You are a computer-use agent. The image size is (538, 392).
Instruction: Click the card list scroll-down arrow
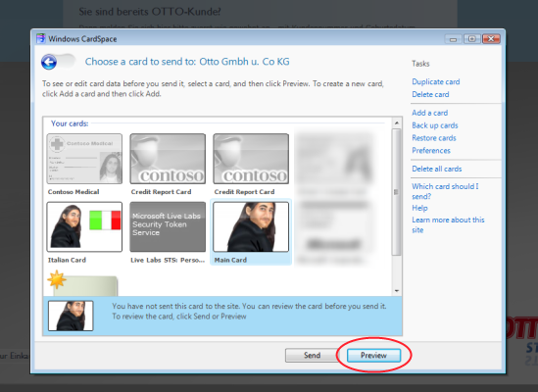pyautogui.click(x=397, y=291)
